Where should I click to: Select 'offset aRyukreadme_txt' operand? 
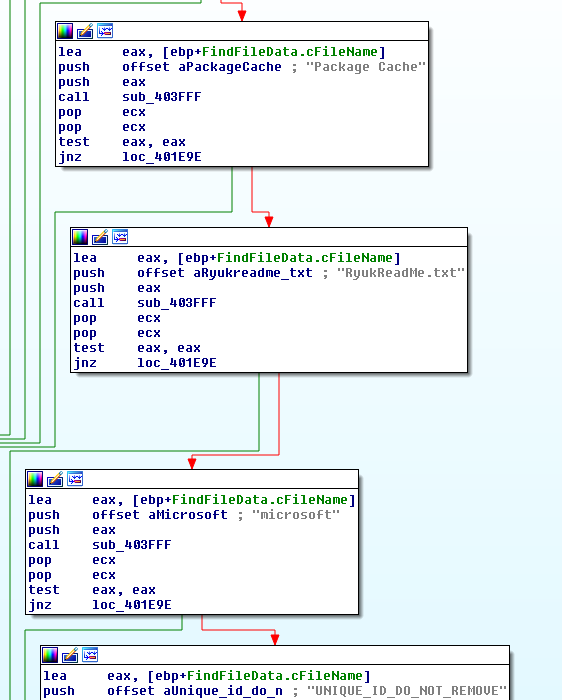225,273
